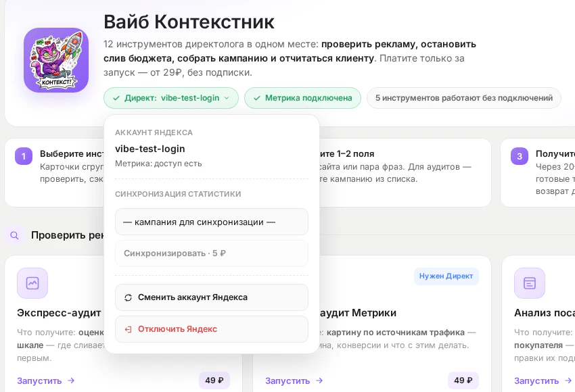
Task: Click the Синхронизировать · 5 ₽ button
Action: 212,253
